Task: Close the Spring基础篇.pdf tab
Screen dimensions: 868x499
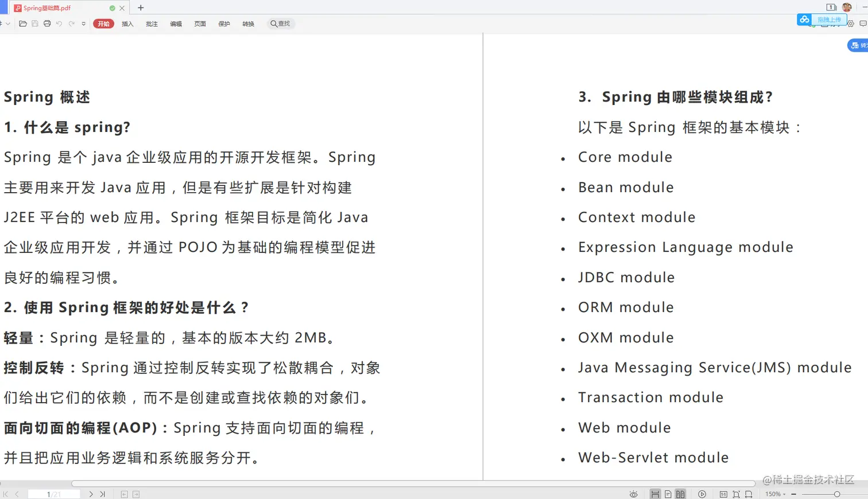Action: (x=122, y=8)
